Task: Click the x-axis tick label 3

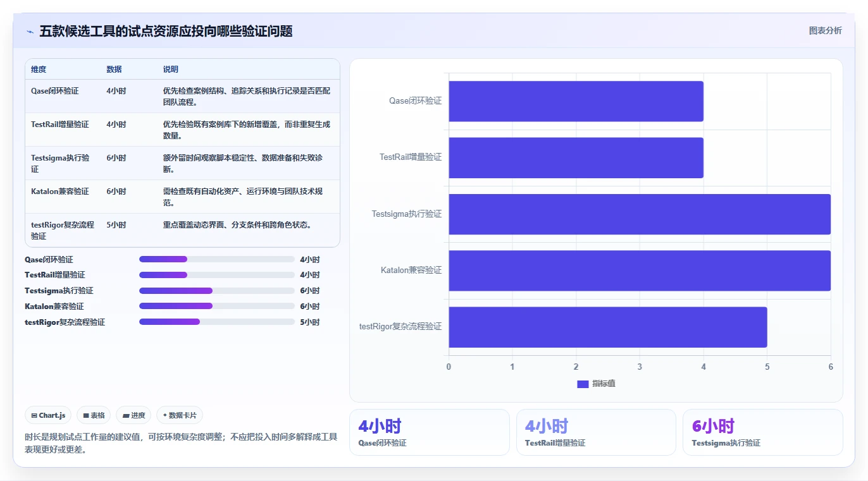Action: 640,367
